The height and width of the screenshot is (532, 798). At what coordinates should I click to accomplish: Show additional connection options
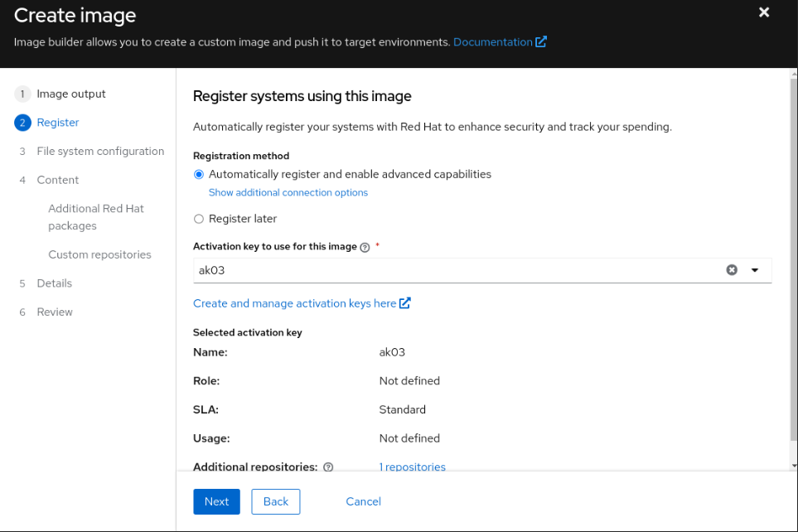[288, 193]
